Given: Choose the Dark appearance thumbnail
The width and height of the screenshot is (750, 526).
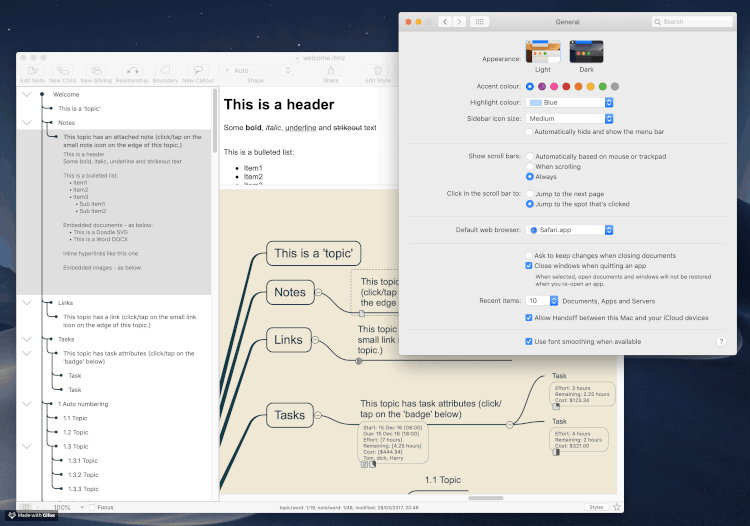Looking at the screenshot, I should pyautogui.click(x=586, y=52).
